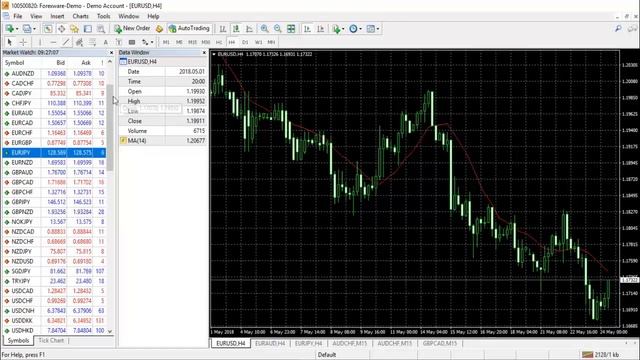Toggle the AutoTrading button

pyautogui.click(x=189, y=29)
